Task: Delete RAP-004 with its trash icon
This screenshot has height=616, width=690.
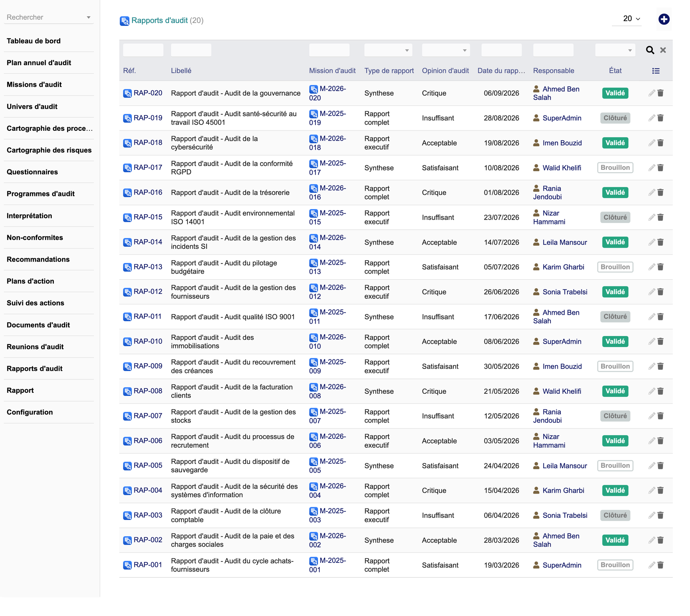Action: [x=660, y=490]
